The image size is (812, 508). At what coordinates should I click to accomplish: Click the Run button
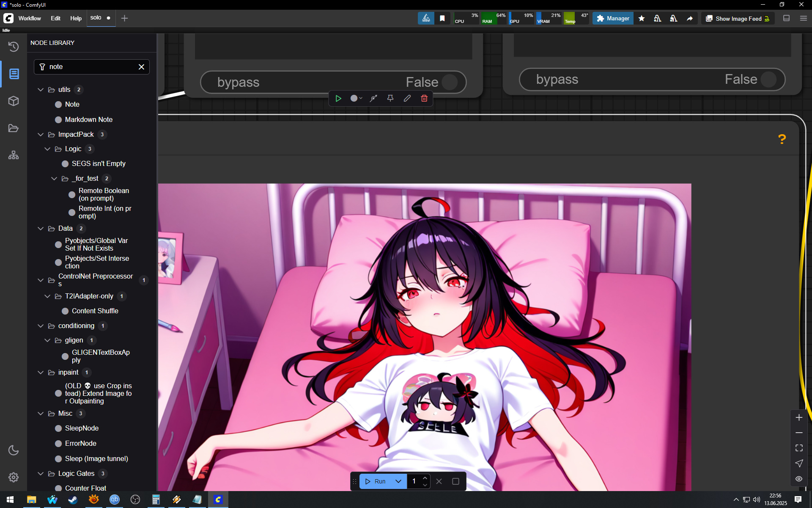tap(376, 481)
